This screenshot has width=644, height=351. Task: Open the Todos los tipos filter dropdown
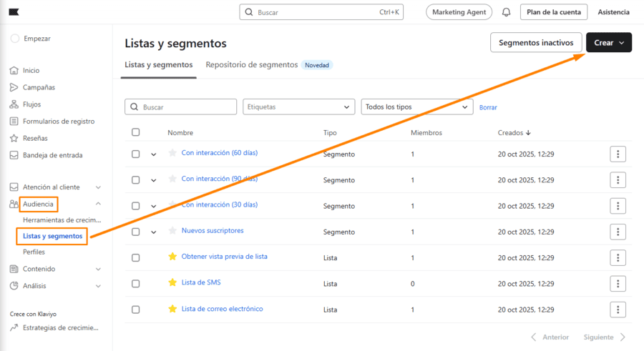click(417, 107)
